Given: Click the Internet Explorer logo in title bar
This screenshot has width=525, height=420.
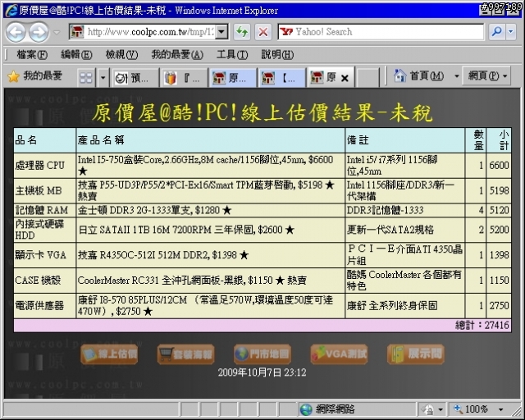Looking at the screenshot, I should tap(11, 11).
